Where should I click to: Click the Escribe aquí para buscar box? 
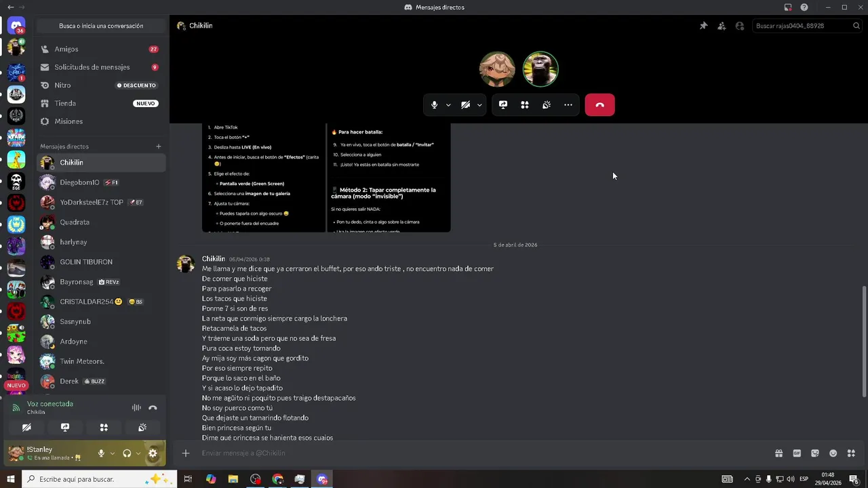tap(99, 479)
